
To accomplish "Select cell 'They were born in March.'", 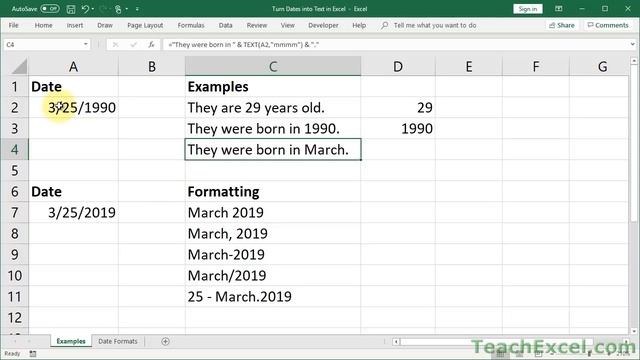I will click(273, 149).
